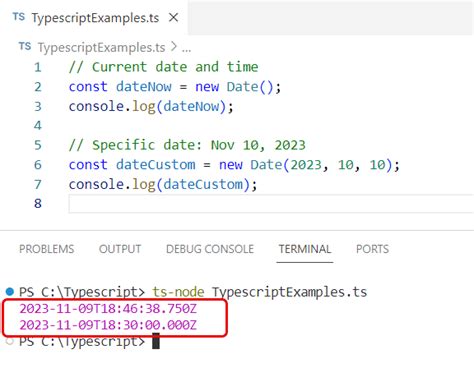
Task: Click 'console.log(dateNow);' on line 3
Action: click(x=151, y=107)
